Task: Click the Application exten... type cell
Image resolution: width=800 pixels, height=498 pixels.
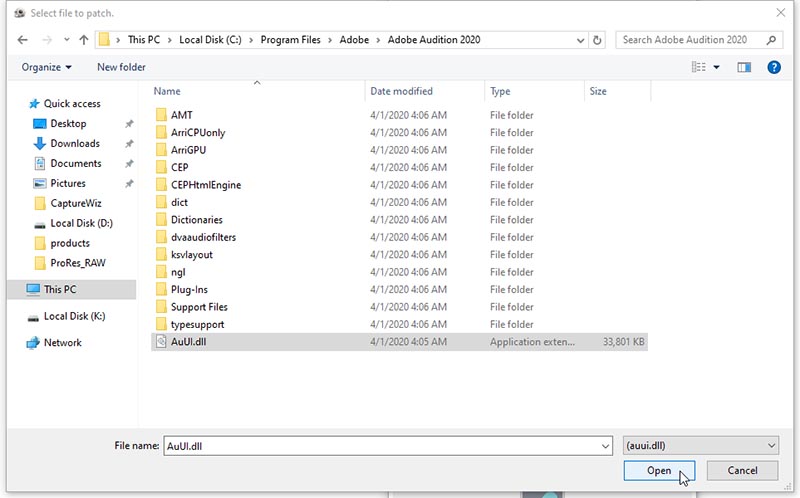Action: pyautogui.click(x=532, y=342)
